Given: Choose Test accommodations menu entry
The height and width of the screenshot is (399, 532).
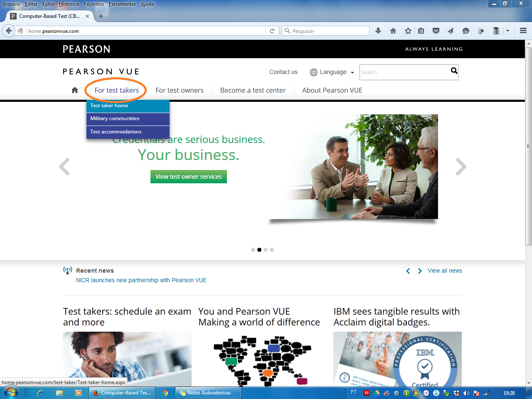Looking at the screenshot, I should click(128, 132).
